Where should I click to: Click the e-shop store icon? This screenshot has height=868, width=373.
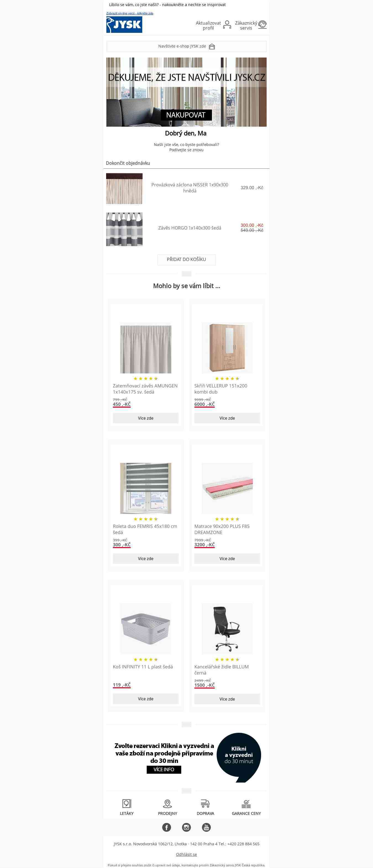[212, 46]
